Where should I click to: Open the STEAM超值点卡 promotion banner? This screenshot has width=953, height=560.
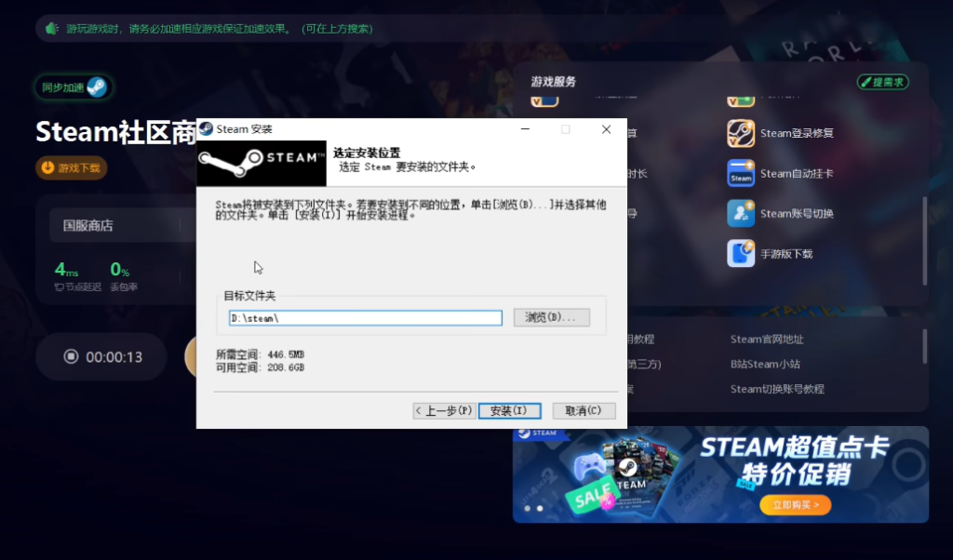[720, 474]
